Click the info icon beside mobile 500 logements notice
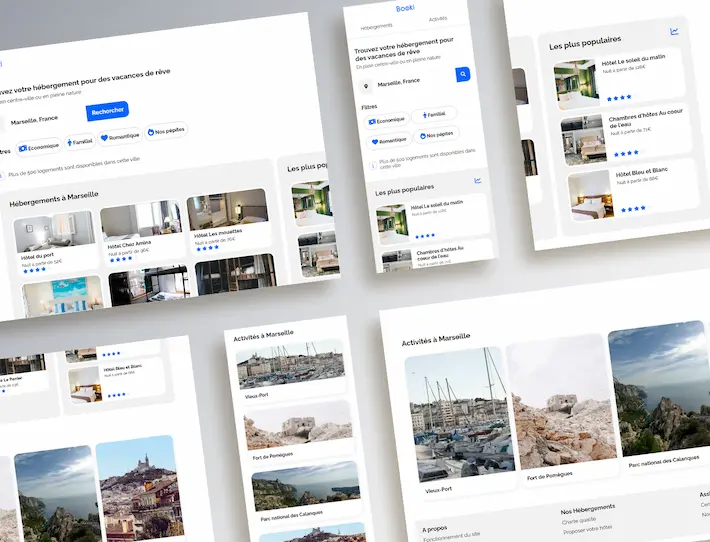This screenshot has height=542, width=710. [x=373, y=166]
